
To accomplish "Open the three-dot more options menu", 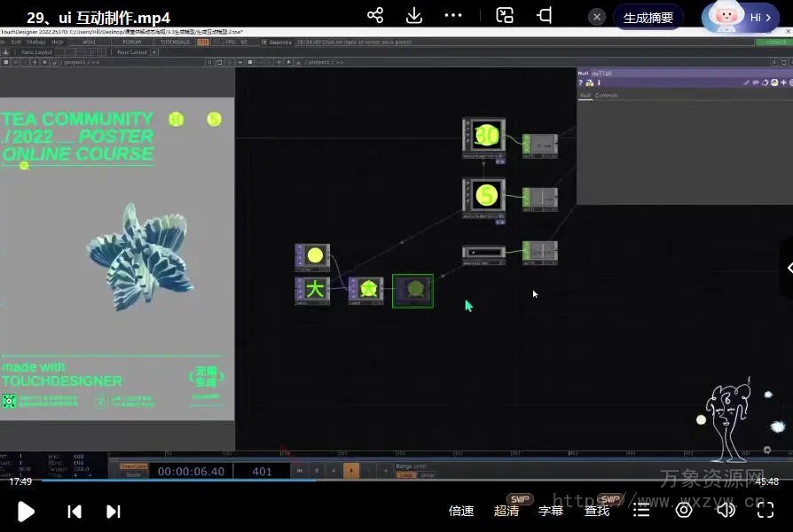I will (x=453, y=16).
